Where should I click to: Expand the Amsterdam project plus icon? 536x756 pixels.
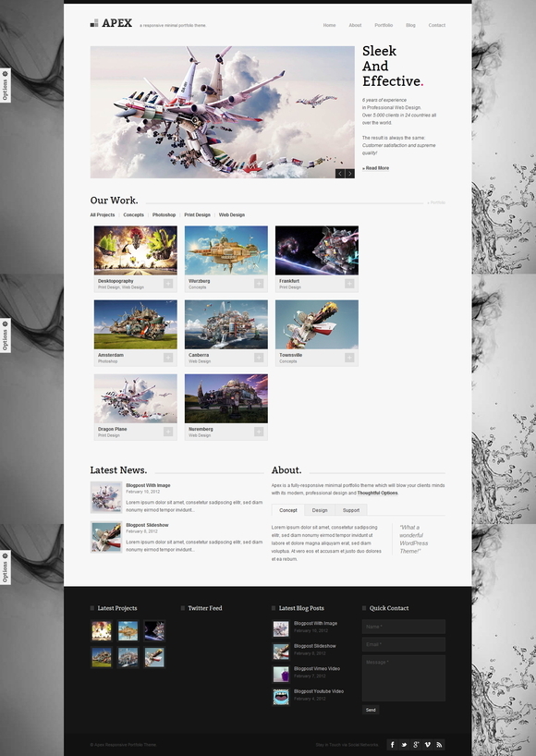click(168, 358)
